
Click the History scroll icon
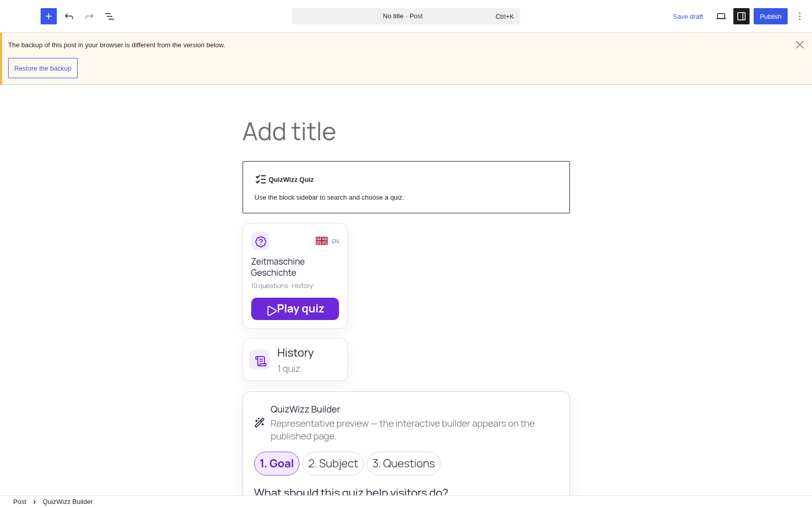click(259, 360)
